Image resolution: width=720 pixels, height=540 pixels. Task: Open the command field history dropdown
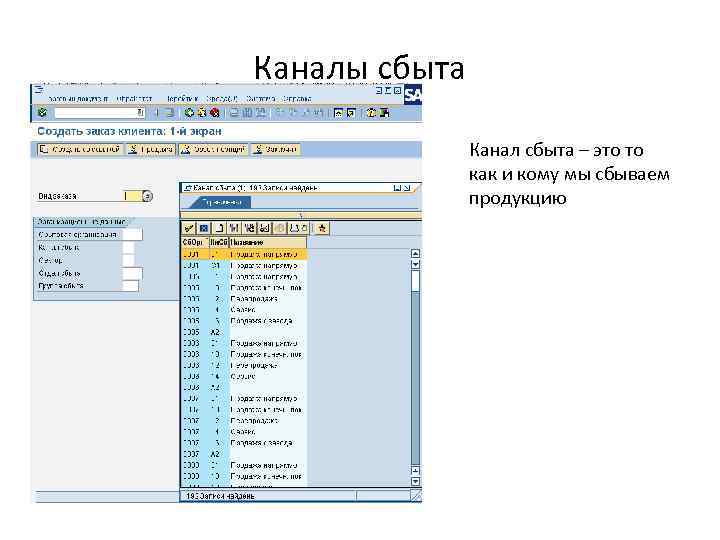140,112
